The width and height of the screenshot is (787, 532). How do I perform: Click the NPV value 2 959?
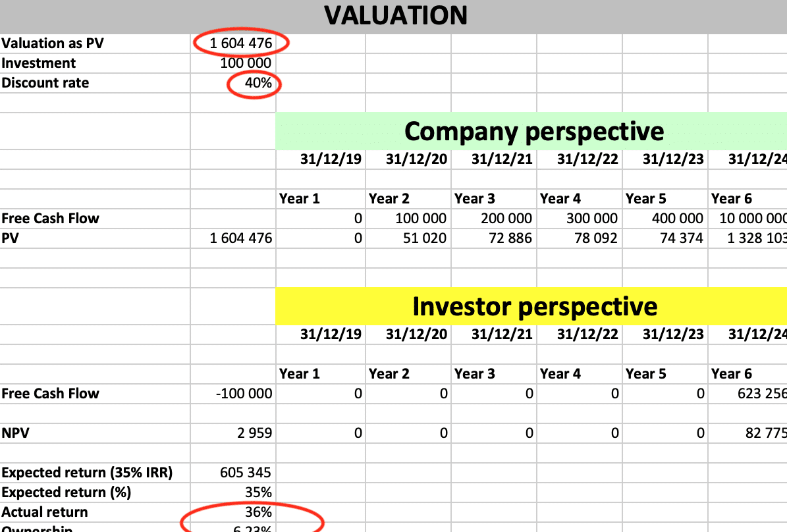point(233,433)
